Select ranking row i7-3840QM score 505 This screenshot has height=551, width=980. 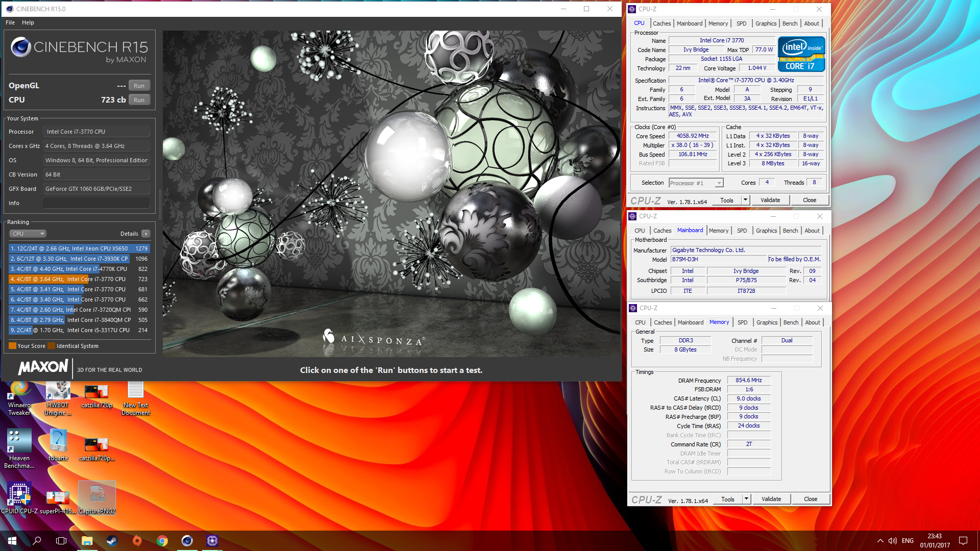[79, 320]
